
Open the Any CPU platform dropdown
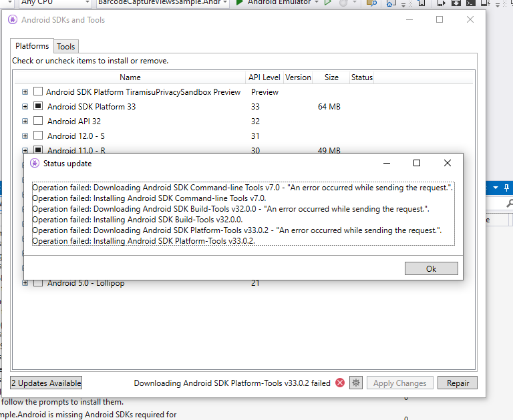click(55, 2)
